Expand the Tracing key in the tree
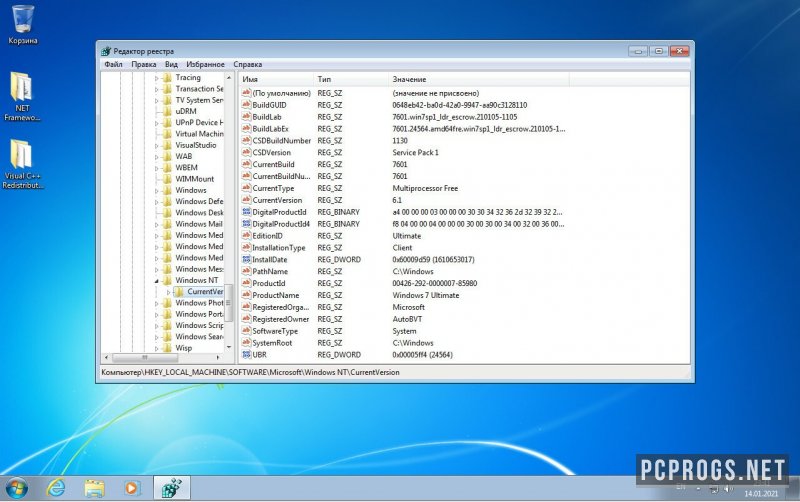Viewport: 800px width, 502px height. pyautogui.click(x=157, y=78)
